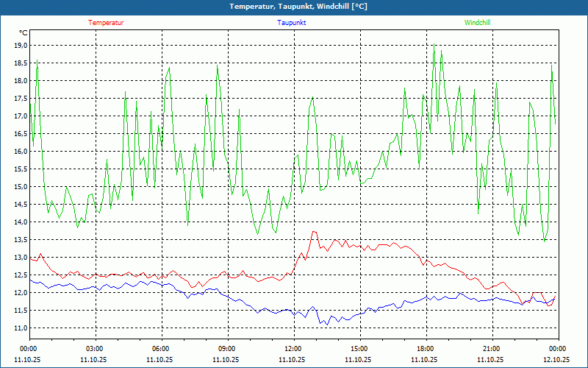Screen dimensions: 588x368
Task: Select the blue 'Taupunkt' legend label
Action: [292, 23]
